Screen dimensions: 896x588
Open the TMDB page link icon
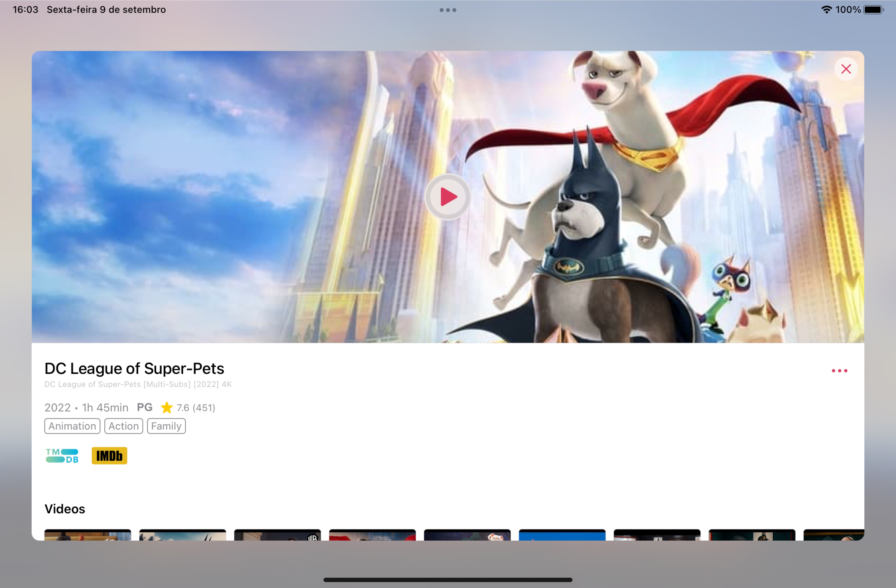(x=62, y=456)
